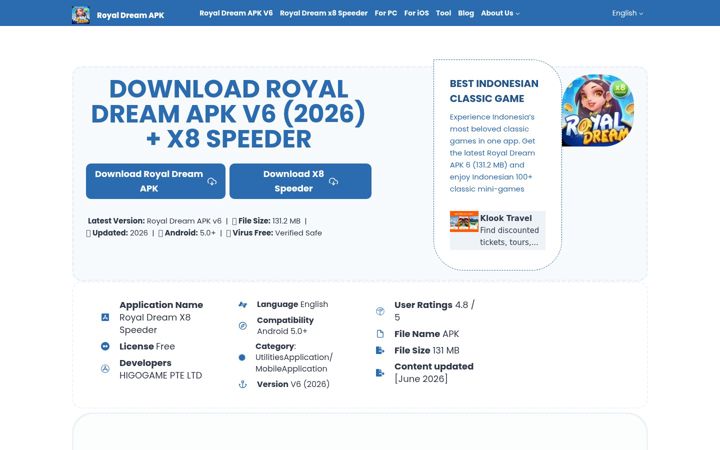
Task: Click the Category dot icon
Action: pyautogui.click(x=242, y=357)
